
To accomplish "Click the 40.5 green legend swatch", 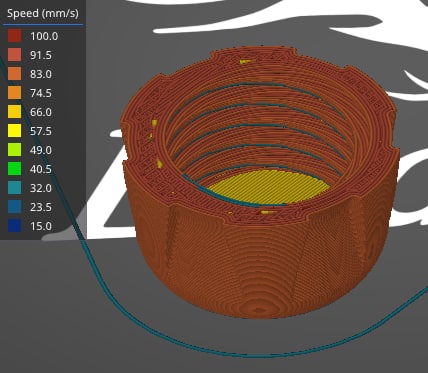I will coord(15,169).
